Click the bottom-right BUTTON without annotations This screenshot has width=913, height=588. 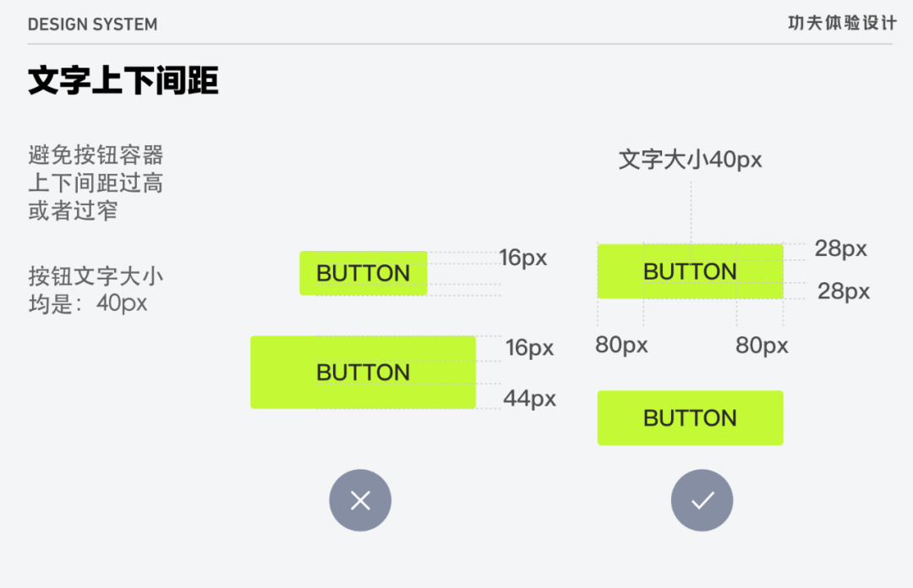pyautogui.click(x=690, y=418)
